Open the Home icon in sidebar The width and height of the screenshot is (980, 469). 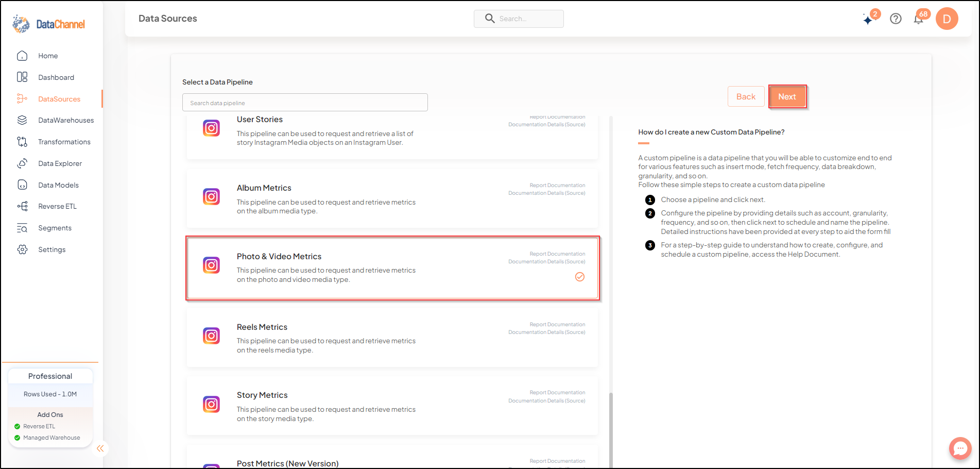22,56
